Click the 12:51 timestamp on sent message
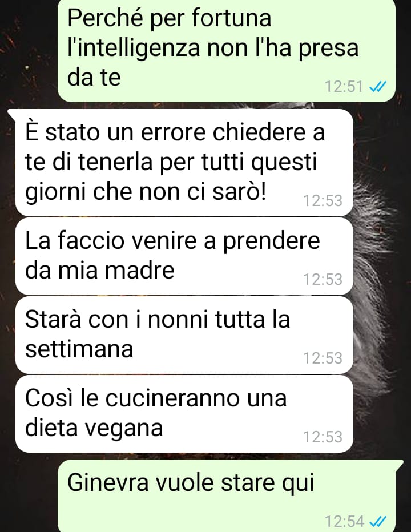The height and width of the screenshot is (532, 411). (344, 87)
